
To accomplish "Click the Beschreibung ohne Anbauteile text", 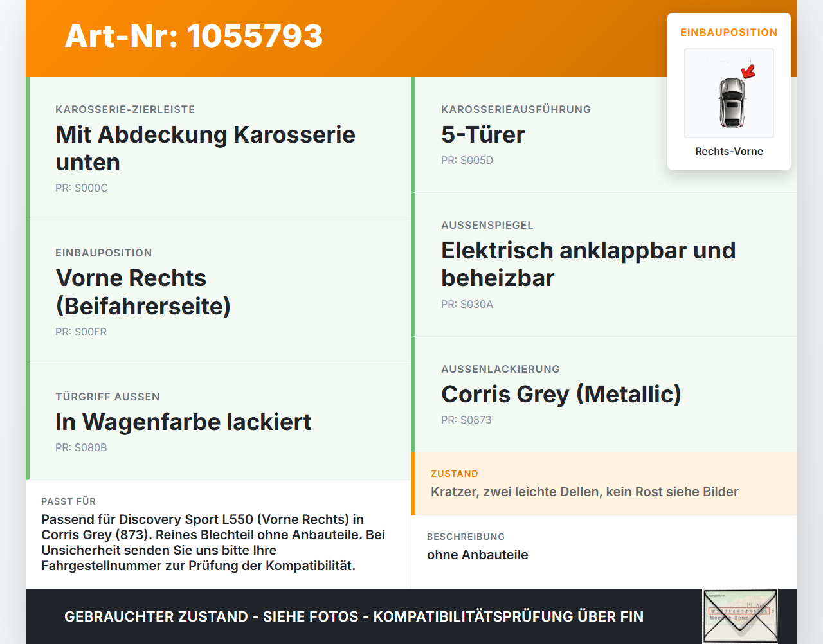I will (x=477, y=555).
